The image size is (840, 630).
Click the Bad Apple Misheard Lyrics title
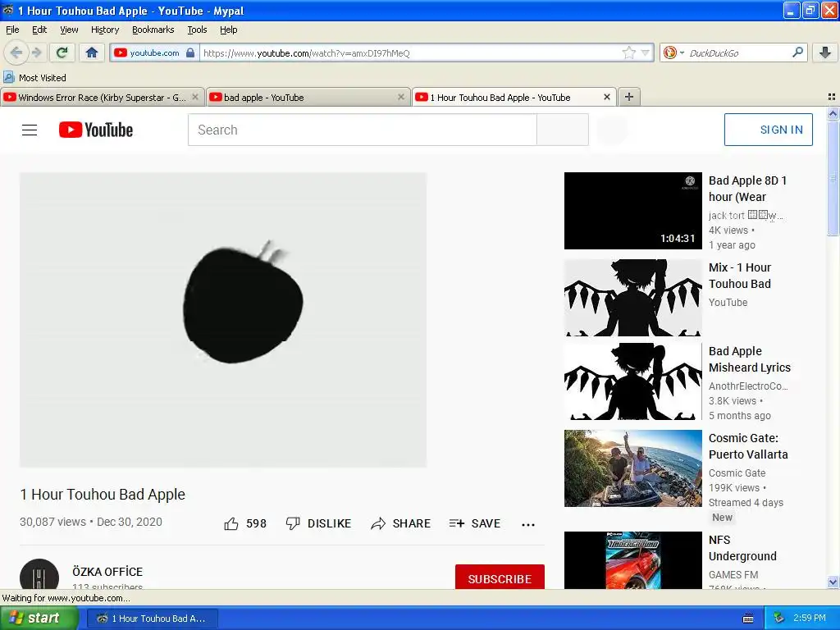pyautogui.click(x=750, y=359)
